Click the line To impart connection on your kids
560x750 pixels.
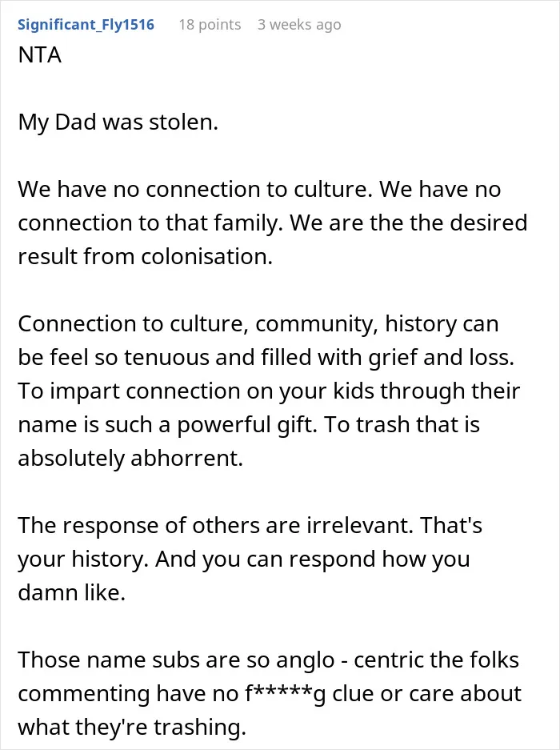click(269, 391)
